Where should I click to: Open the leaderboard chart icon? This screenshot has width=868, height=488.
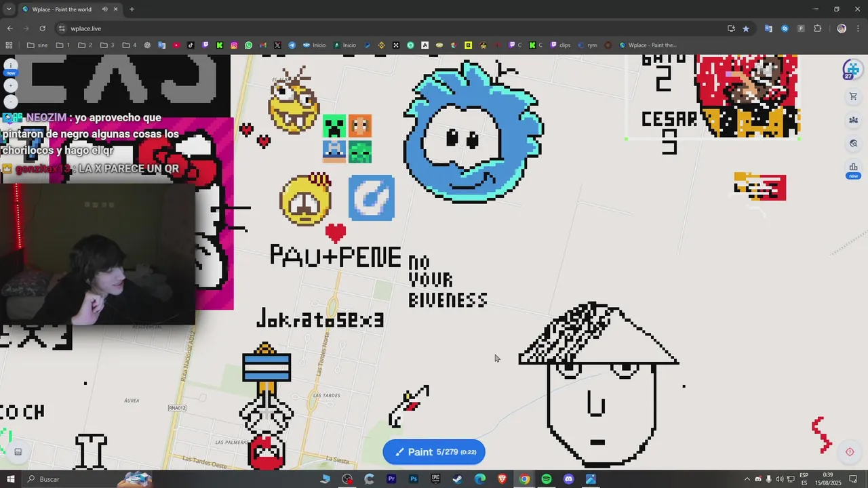[x=853, y=167]
